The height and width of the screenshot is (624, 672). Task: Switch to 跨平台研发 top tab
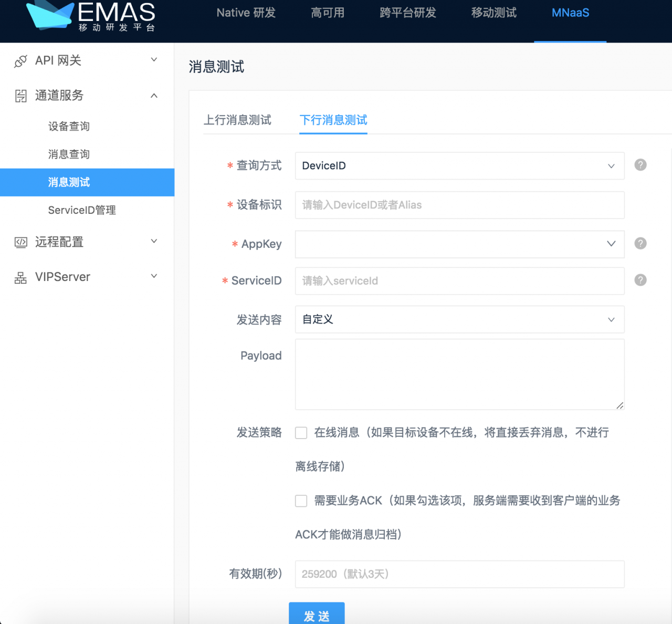coord(408,13)
